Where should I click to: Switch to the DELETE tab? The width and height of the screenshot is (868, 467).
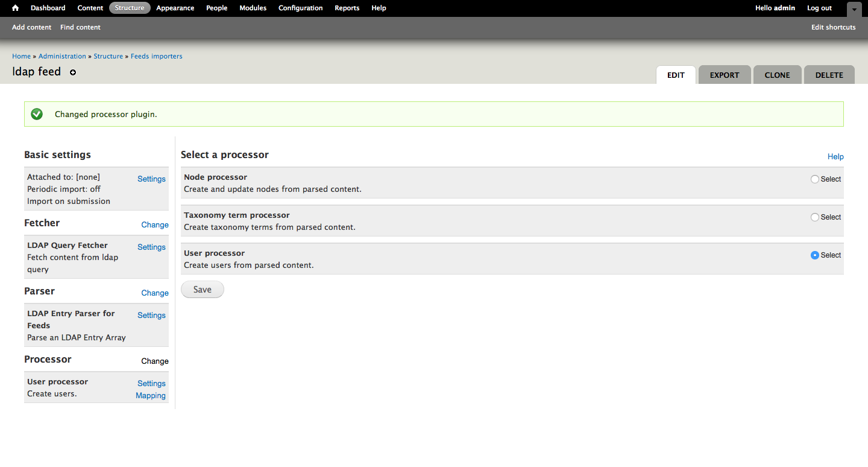click(x=829, y=75)
